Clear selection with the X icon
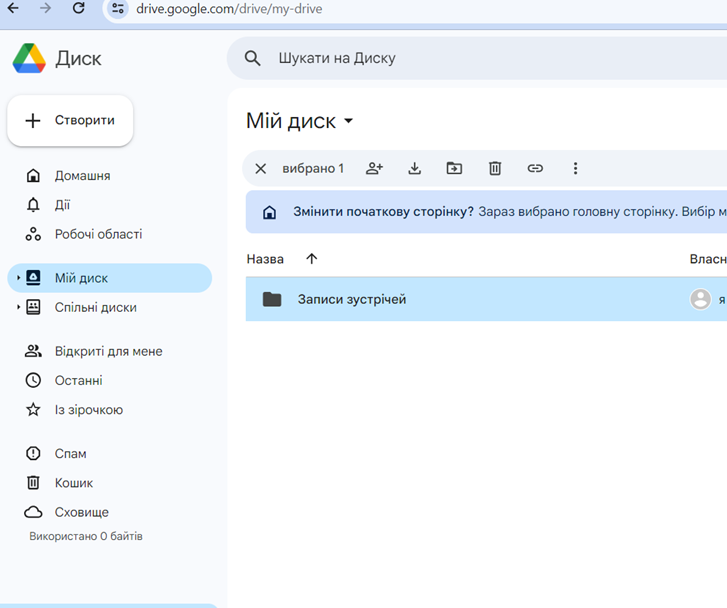727x608 pixels. pos(261,168)
